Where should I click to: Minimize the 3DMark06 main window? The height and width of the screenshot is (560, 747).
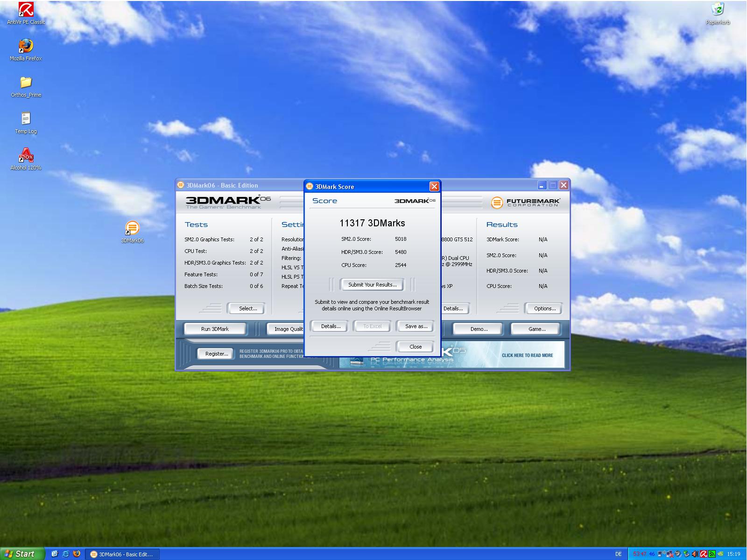point(542,185)
